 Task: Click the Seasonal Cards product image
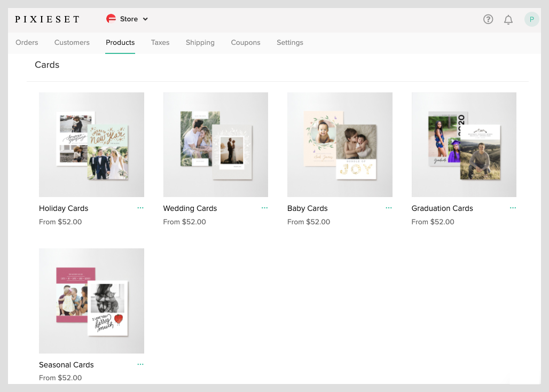click(91, 300)
